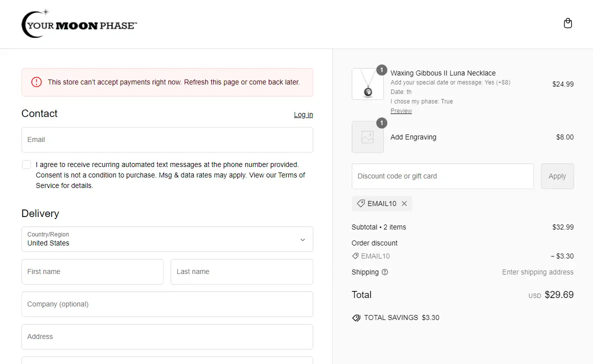Click the Your Moon Phase logo
The height and width of the screenshot is (364, 593).
coord(79,24)
